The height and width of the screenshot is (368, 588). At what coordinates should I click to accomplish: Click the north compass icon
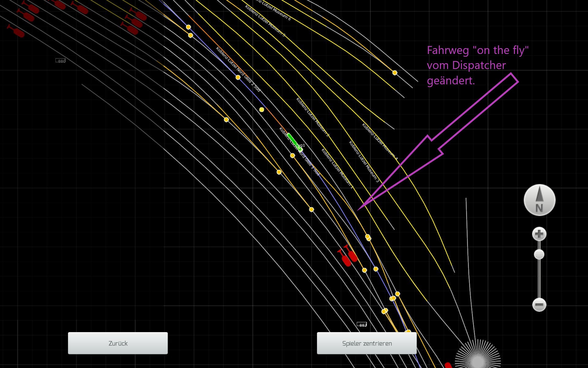tap(539, 200)
